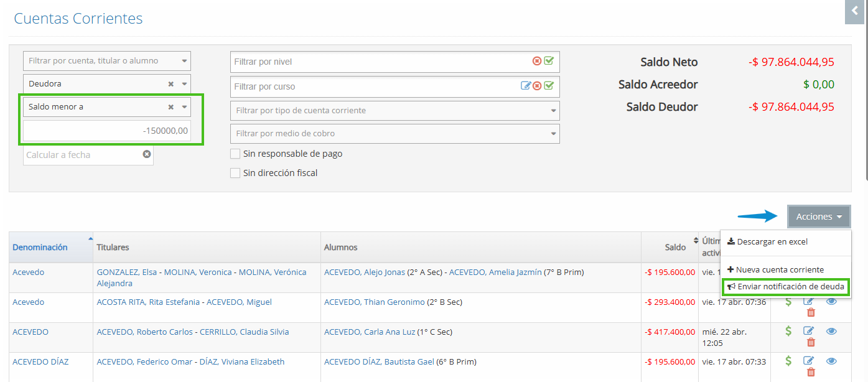Click the -150000,00 saldo amount field
This screenshot has height=382, width=868.
(x=106, y=131)
